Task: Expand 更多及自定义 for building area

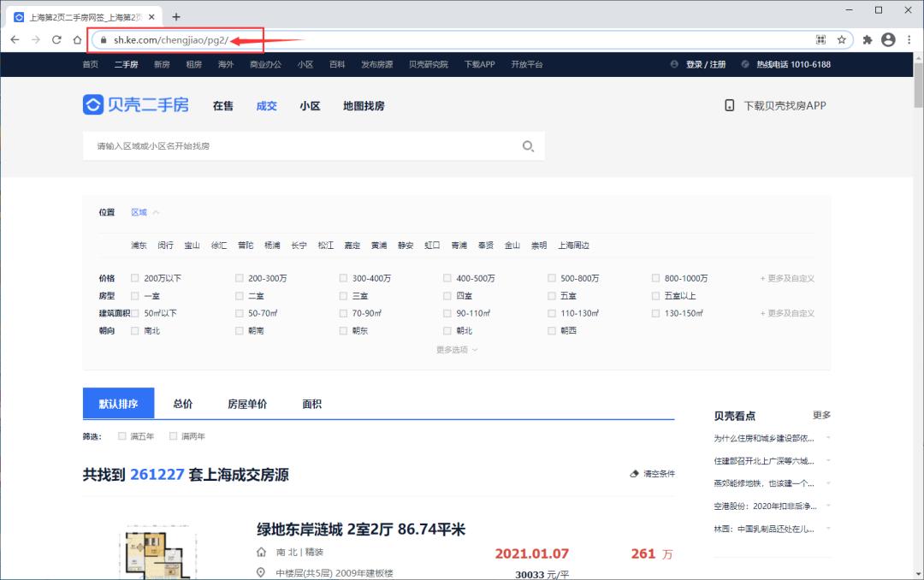Action: pos(787,313)
